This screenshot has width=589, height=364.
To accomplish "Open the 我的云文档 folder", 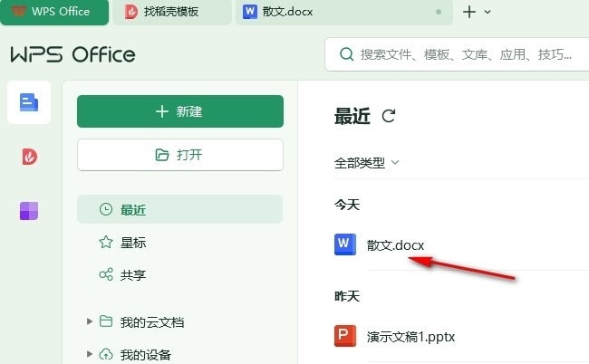I will point(151,322).
